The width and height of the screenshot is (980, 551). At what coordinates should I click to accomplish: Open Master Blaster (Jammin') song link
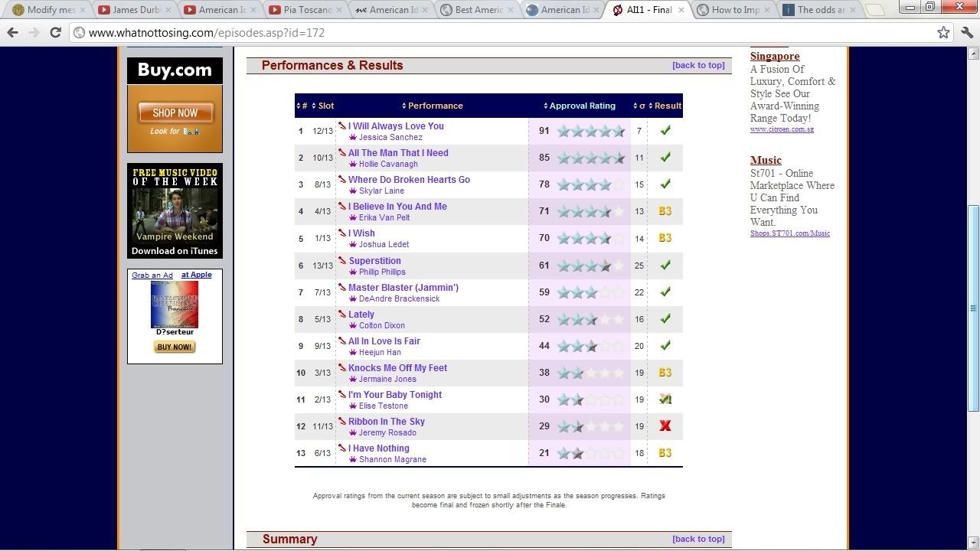pyautogui.click(x=403, y=288)
